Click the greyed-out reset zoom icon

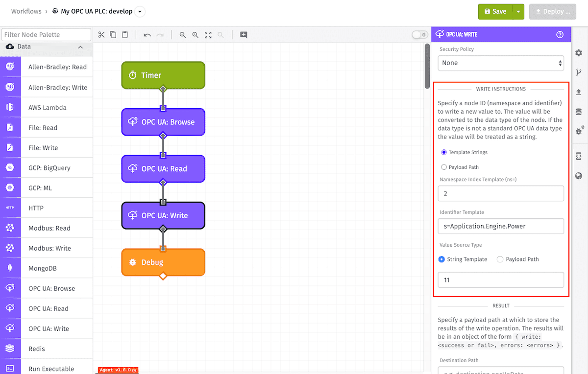(220, 35)
